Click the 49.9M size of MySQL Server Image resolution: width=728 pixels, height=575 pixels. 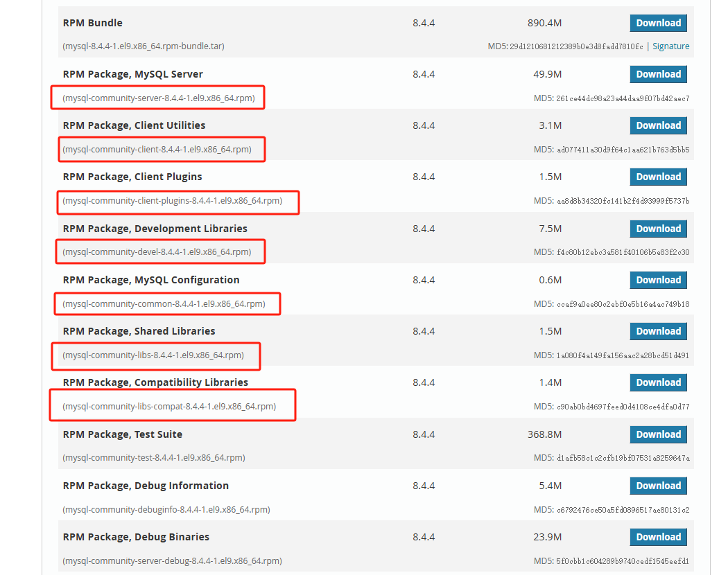click(x=548, y=74)
